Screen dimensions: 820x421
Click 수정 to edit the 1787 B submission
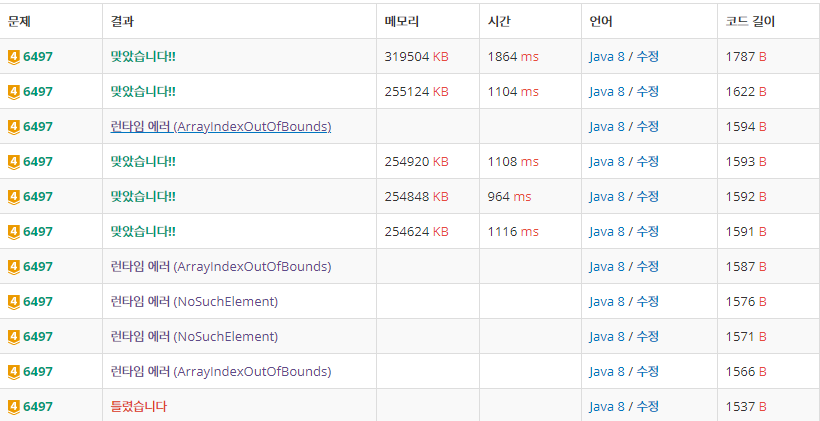click(x=647, y=56)
